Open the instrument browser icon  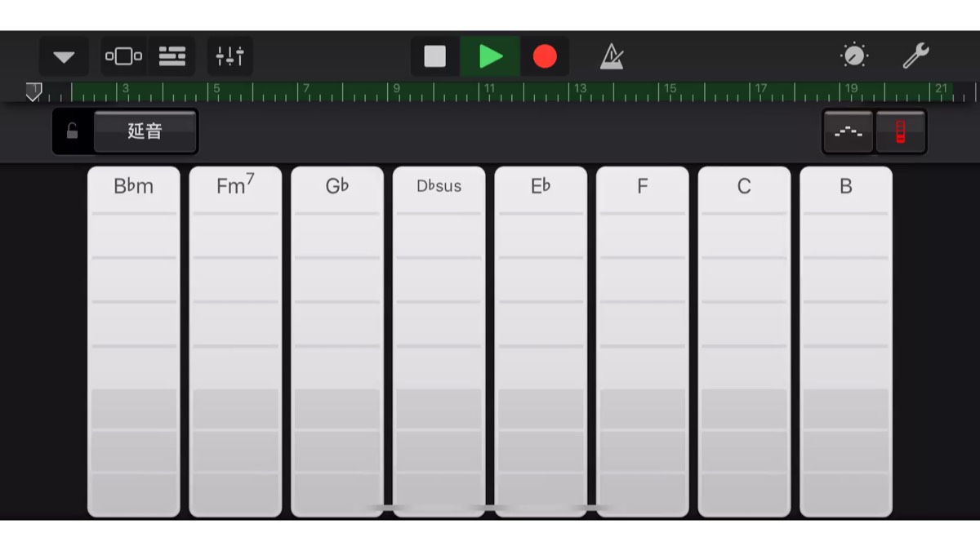123,56
